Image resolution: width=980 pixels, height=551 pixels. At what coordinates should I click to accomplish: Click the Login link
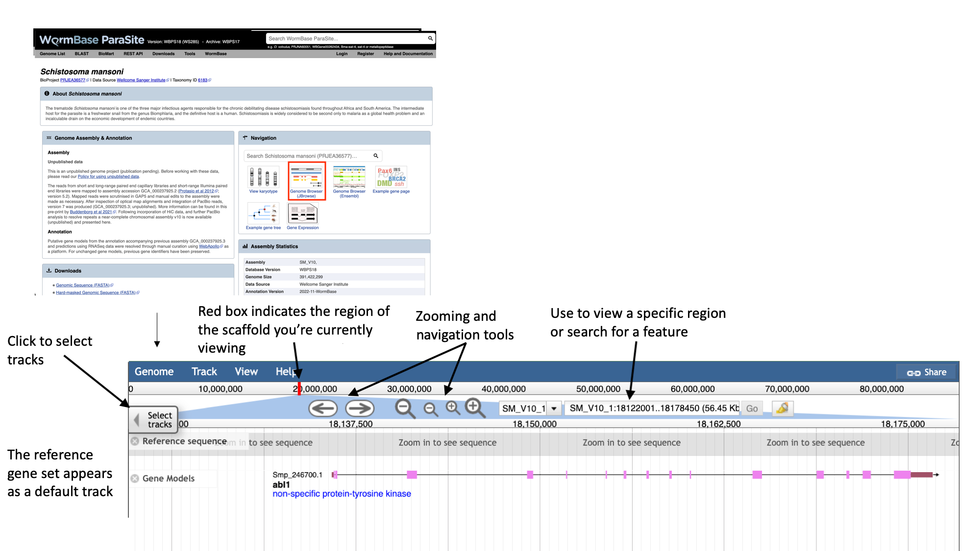(x=342, y=54)
